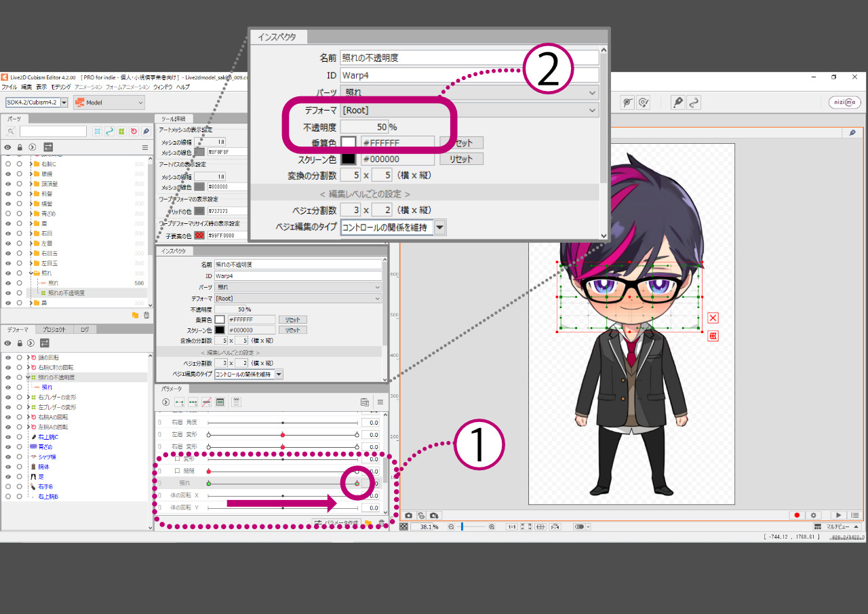Click the 名前 field in the lower Inspector
Viewport: 868px width, 614px height.
tap(298, 265)
